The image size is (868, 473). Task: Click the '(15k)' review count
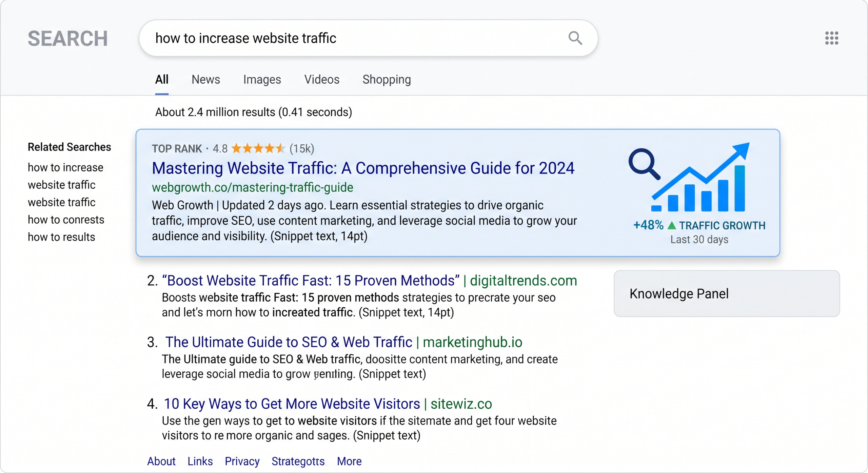pyautogui.click(x=302, y=148)
